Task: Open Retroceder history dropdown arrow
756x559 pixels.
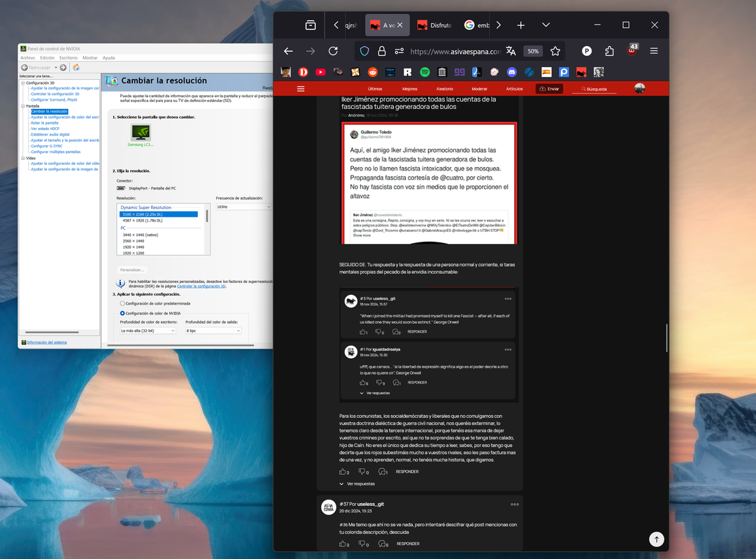Action: click(x=56, y=68)
